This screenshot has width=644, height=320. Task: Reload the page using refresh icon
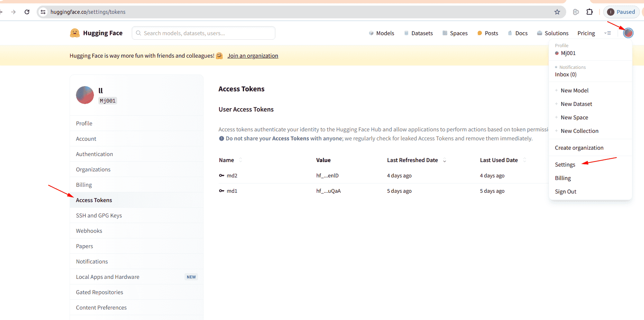click(27, 12)
